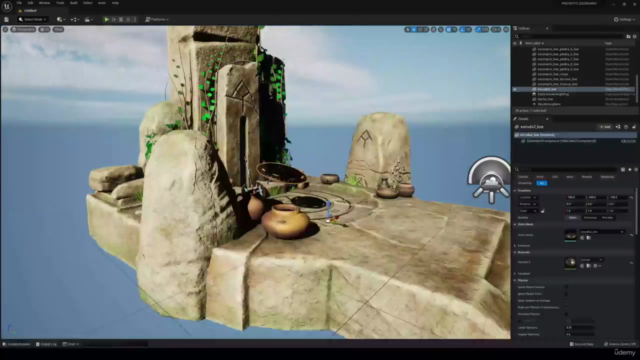
Task: Open the Actor menu
Action: [x=102, y=3]
